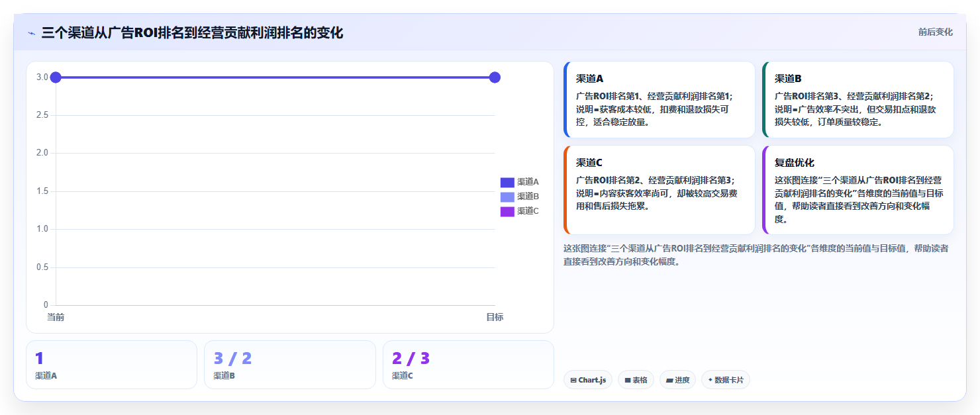
Task: Select the 渠道B stat card showing 3 / 2
Action: coord(289,365)
